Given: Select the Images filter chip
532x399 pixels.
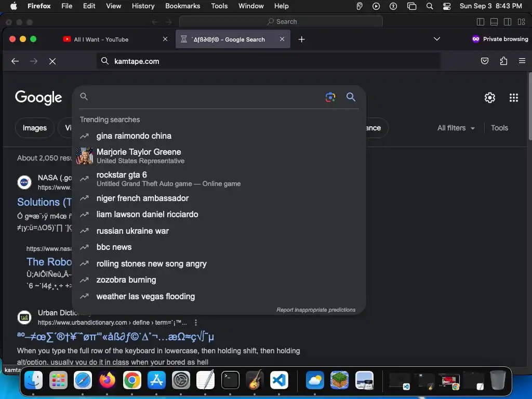Looking at the screenshot, I should click(x=35, y=128).
